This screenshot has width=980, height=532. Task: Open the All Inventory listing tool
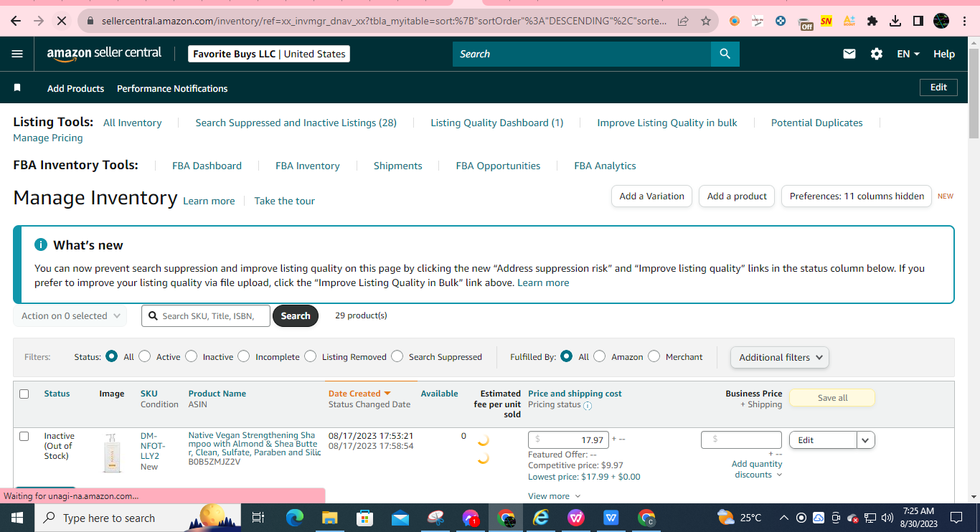(x=133, y=123)
